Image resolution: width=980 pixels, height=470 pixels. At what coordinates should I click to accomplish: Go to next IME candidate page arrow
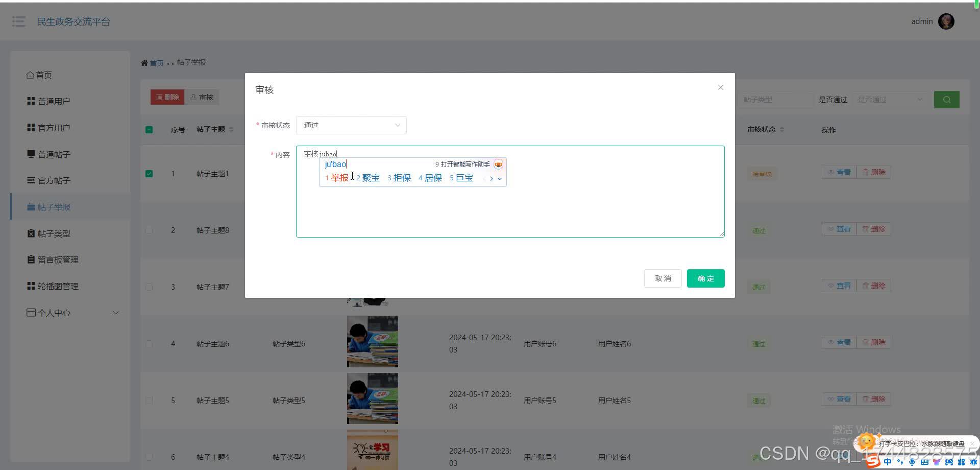(x=492, y=179)
